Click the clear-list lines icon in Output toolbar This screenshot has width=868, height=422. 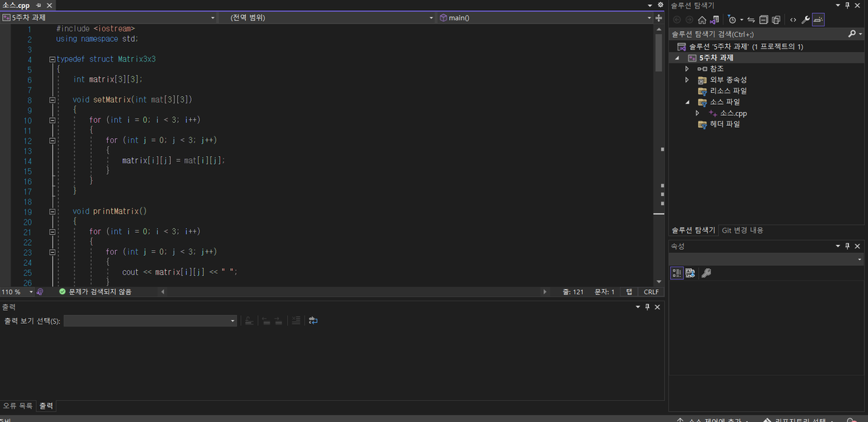pos(296,321)
